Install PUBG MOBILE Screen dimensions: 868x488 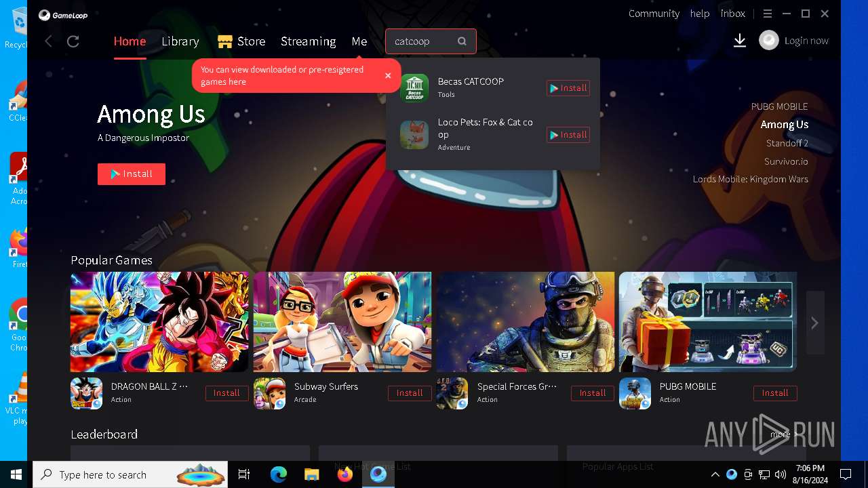pyautogui.click(x=775, y=393)
